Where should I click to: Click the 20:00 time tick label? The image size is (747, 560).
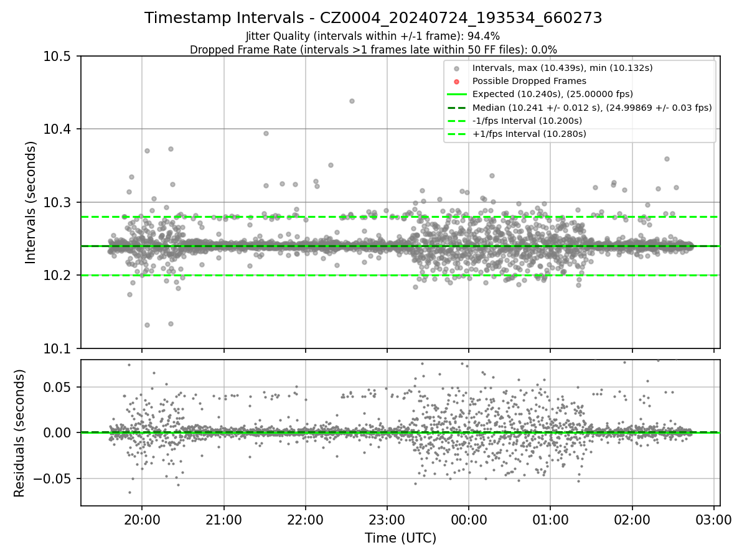(142, 520)
